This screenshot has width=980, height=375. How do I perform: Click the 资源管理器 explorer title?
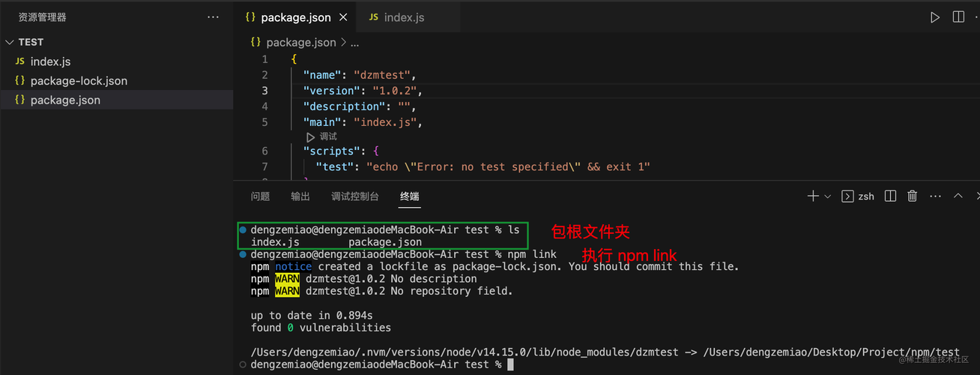pyautogui.click(x=42, y=16)
